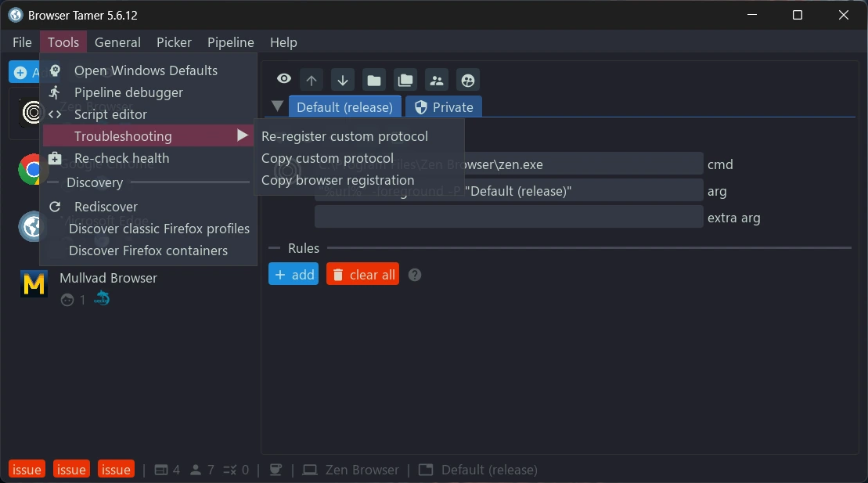Move browser down with the down arrow icon
The height and width of the screenshot is (483, 868).
tap(343, 81)
